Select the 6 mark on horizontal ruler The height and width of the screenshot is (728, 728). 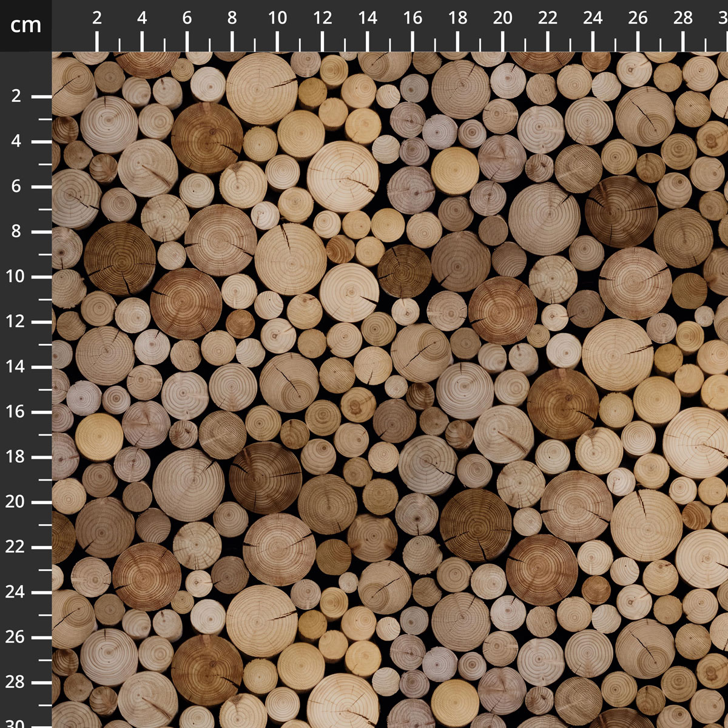pyautogui.click(x=187, y=18)
